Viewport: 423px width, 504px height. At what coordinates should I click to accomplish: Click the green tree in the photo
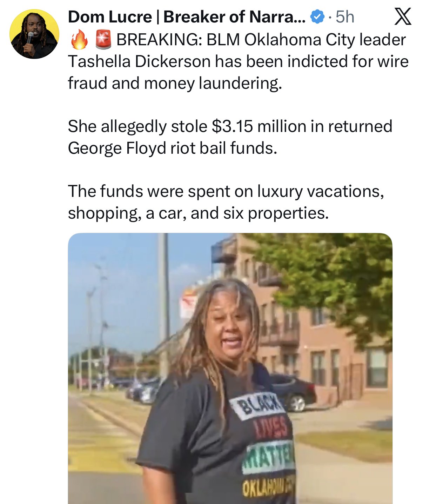(x=333, y=277)
